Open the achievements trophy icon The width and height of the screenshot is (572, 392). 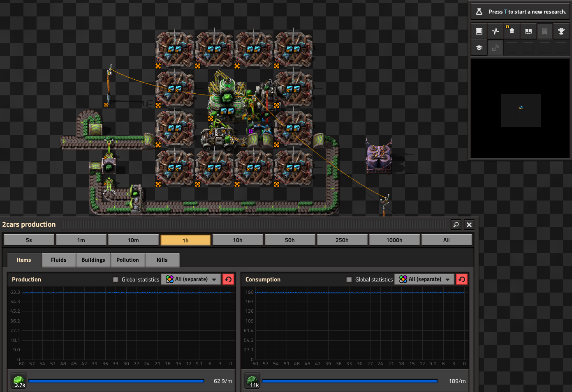pos(561,31)
